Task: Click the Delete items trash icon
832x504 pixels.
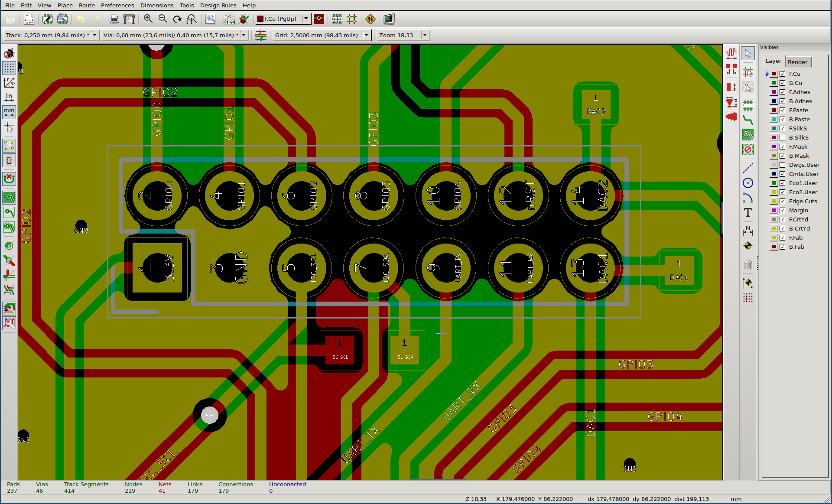Action: click(748, 264)
